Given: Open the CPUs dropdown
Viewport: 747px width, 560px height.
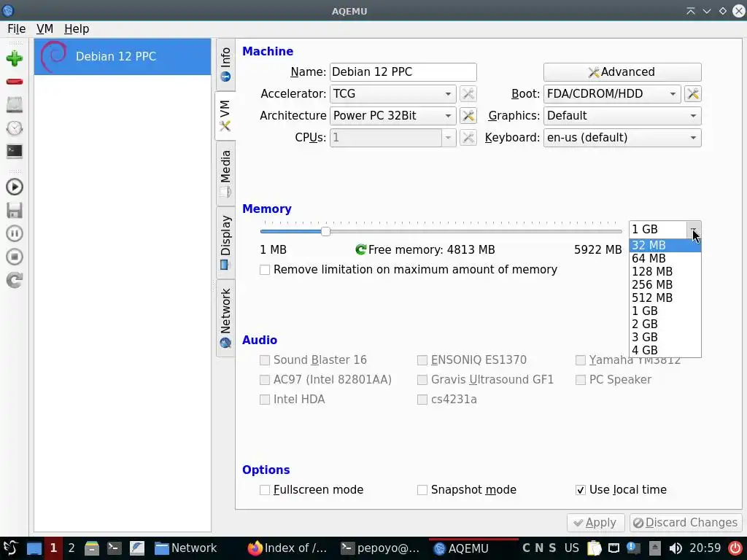Looking at the screenshot, I should coord(393,138).
